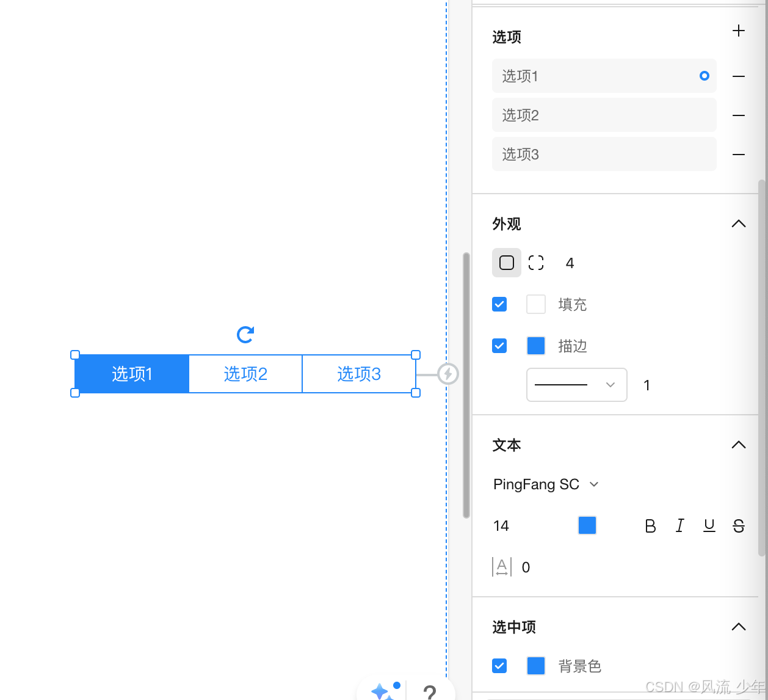Remove 选项3 with its minus icon
Screen dimensions: 768x700
739,155
